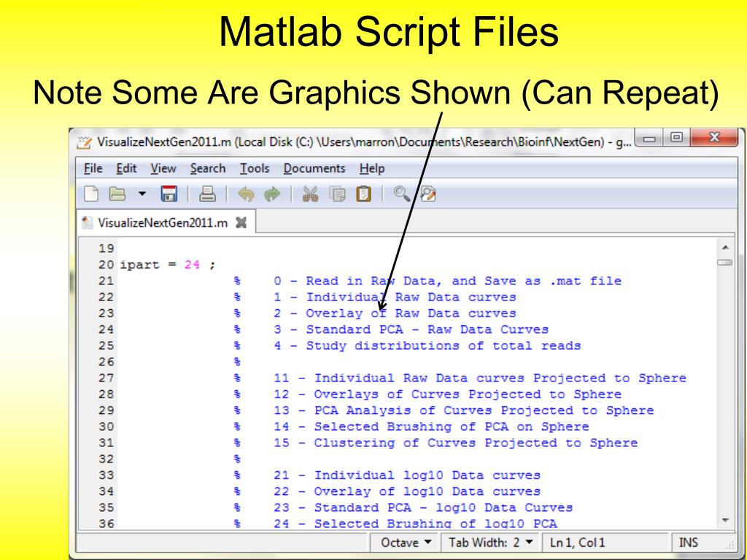Click the window resize grip in status bar
747x560 pixels.
click(729, 545)
